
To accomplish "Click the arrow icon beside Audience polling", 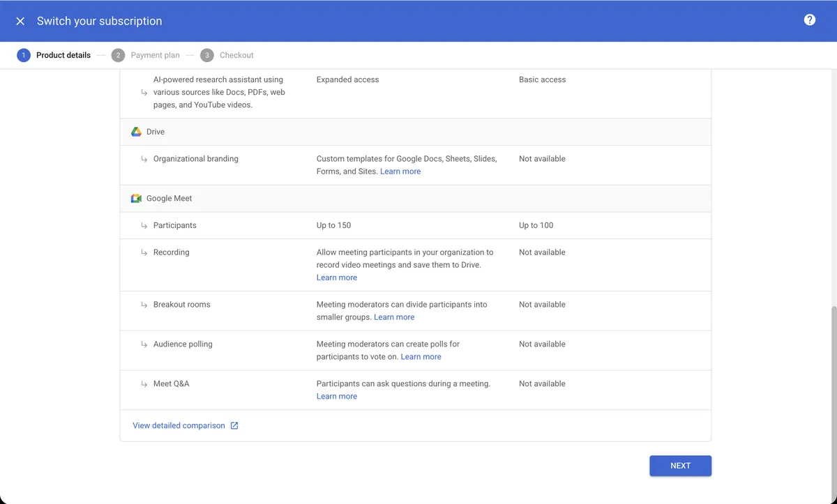I will [144, 344].
